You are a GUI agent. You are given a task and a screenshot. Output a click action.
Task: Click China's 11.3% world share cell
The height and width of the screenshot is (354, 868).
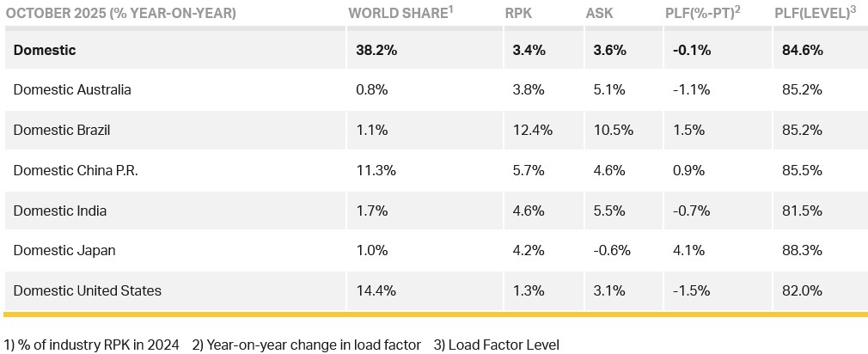pos(376,170)
